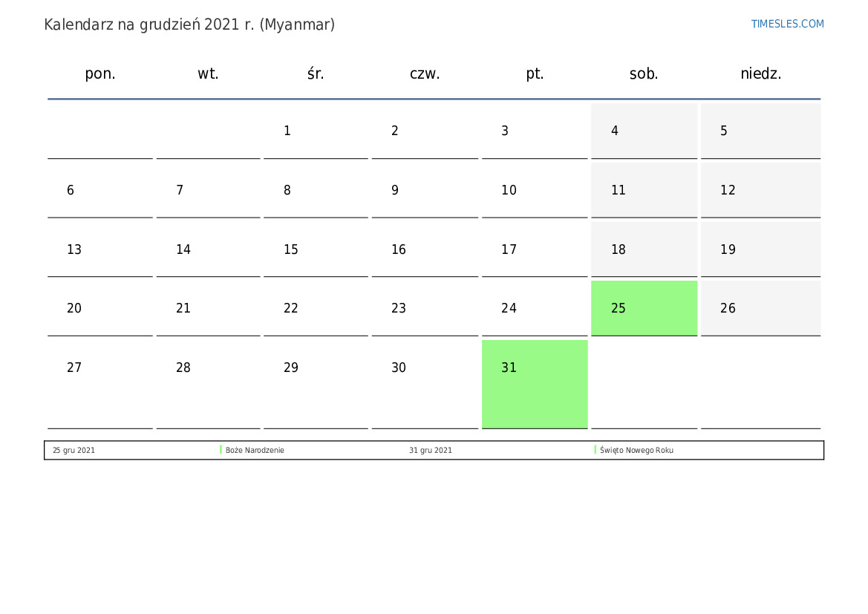Click day 3 in the calendar
The image size is (868, 614).
click(x=535, y=131)
